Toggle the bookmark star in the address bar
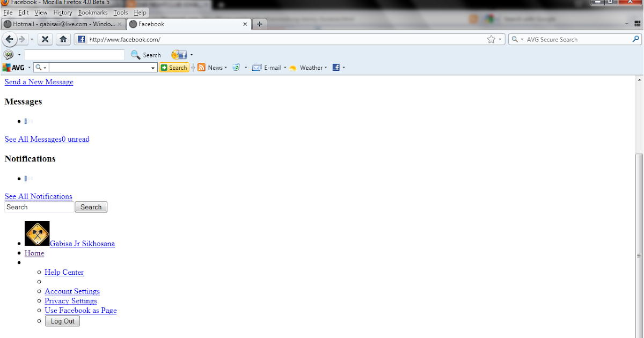The width and height of the screenshot is (644, 338). tap(492, 39)
